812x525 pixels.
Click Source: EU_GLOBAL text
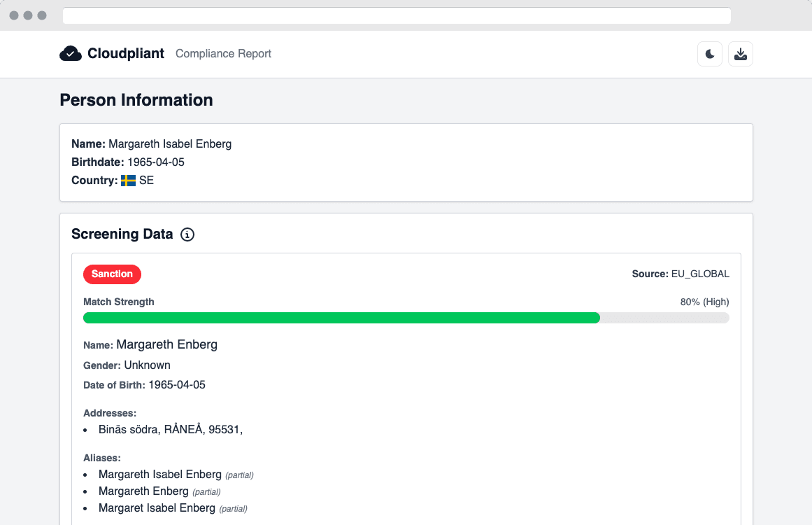click(681, 274)
